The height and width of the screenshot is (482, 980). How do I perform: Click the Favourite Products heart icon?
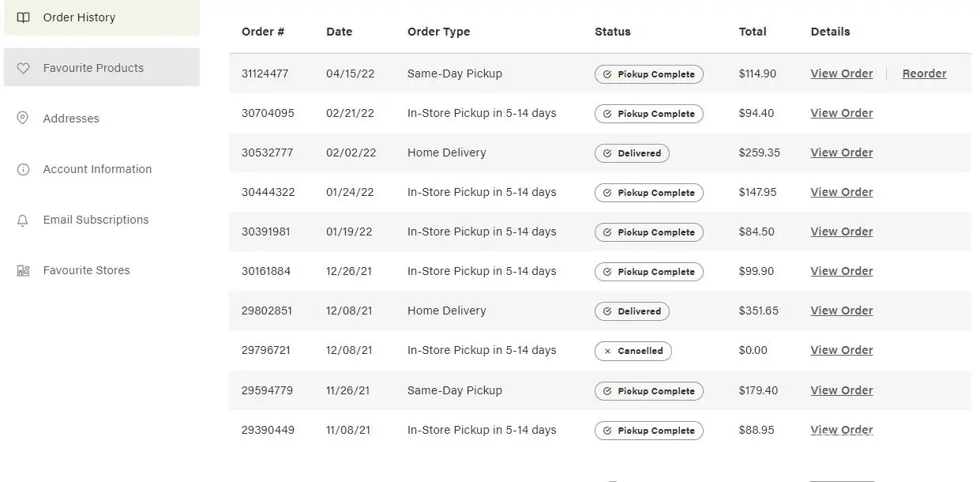click(x=23, y=68)
